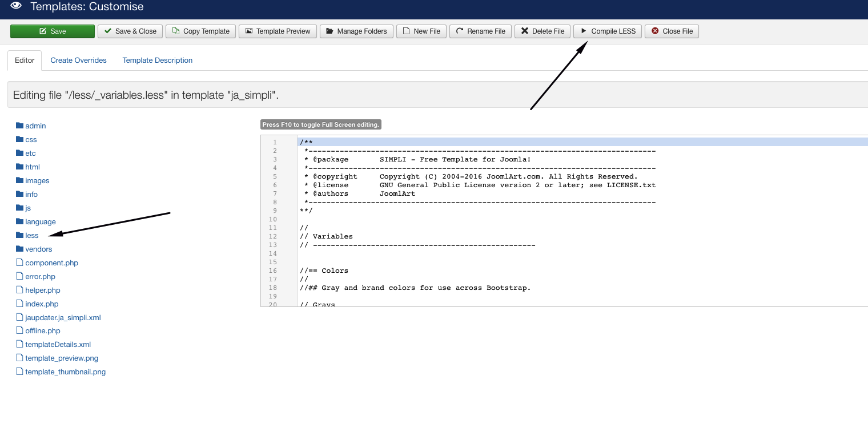
Task: Open Template Preview from the toolbar
Action: [278, 31]
